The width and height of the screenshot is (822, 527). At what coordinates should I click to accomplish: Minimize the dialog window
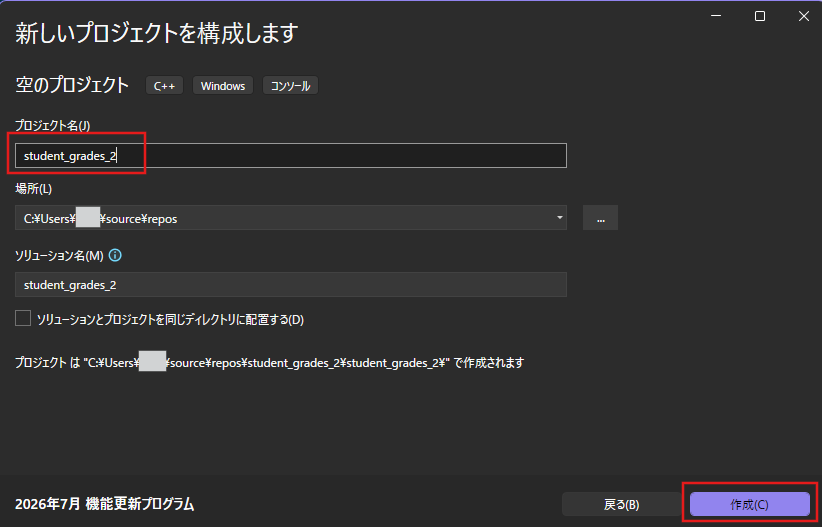point(716,16)
